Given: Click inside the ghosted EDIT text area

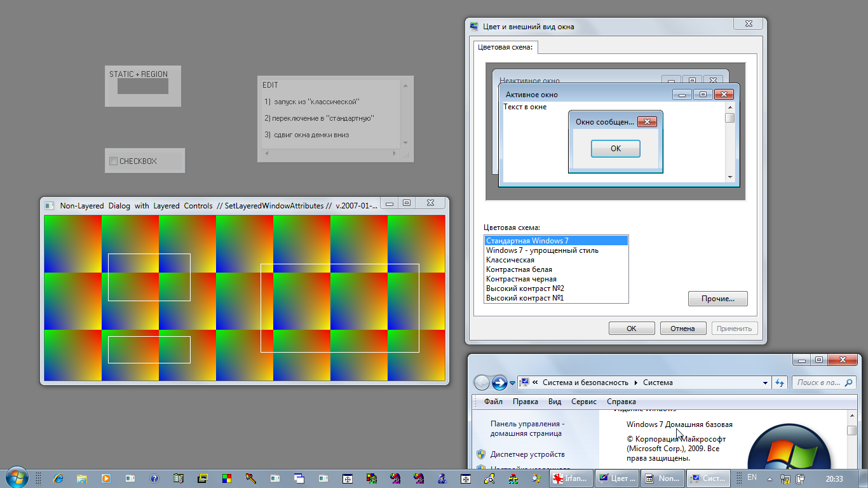Looking at the screenshot, I should [330, 114].
